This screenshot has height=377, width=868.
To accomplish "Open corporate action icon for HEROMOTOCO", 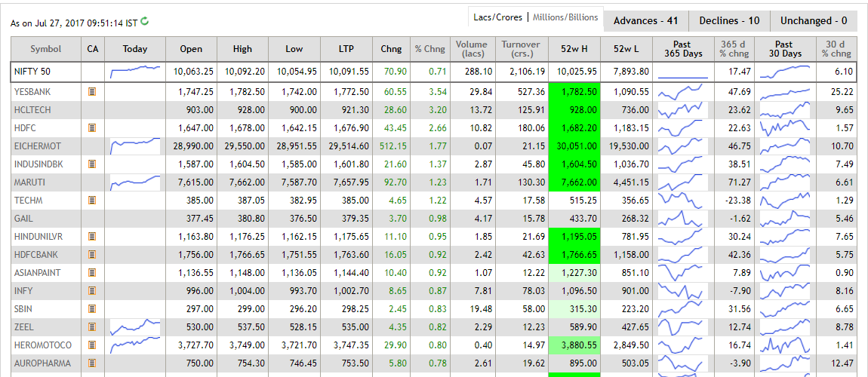I will tap(92, 345).
